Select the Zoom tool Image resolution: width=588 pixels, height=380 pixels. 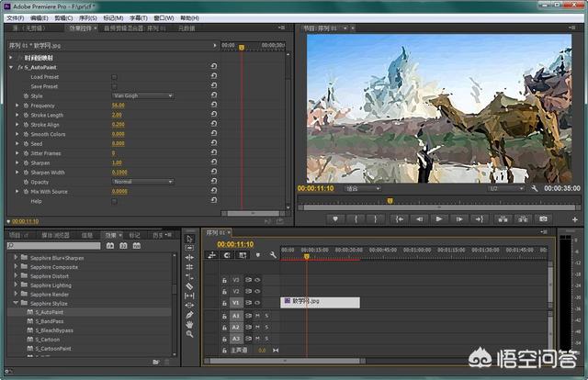(x=190, y=334)
